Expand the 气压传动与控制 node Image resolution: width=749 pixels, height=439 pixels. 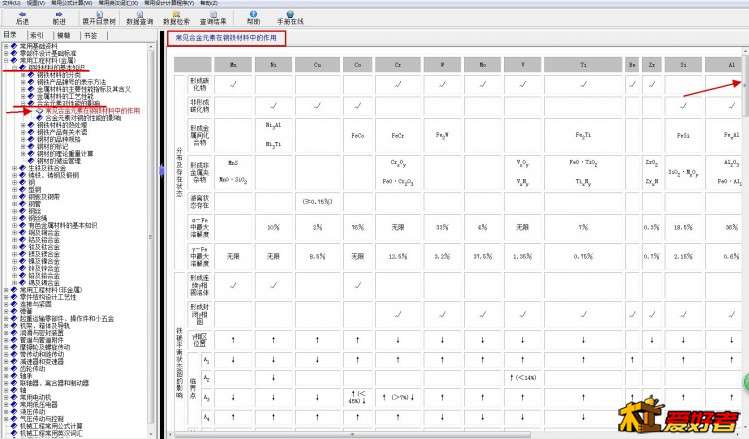click(6, 419)
